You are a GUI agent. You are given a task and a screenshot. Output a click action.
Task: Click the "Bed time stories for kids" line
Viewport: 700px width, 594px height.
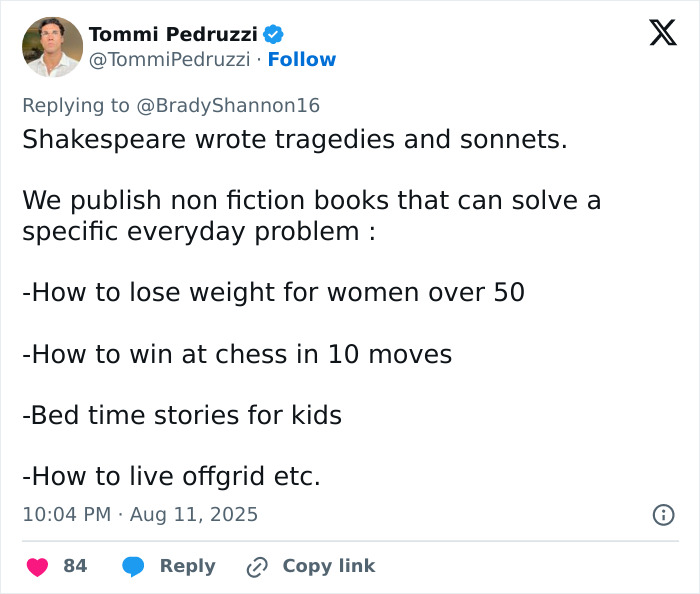182,415
